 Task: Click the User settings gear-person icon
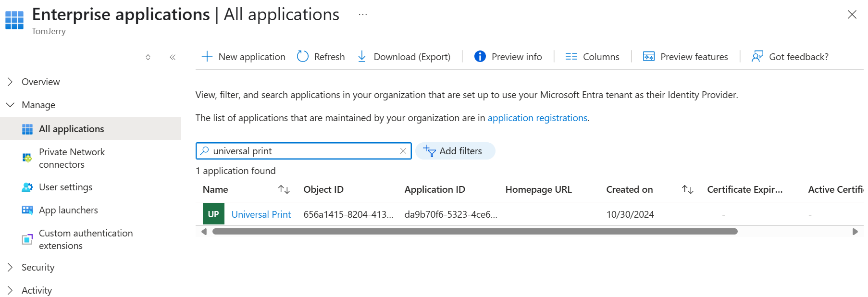(x=27, y=187)
